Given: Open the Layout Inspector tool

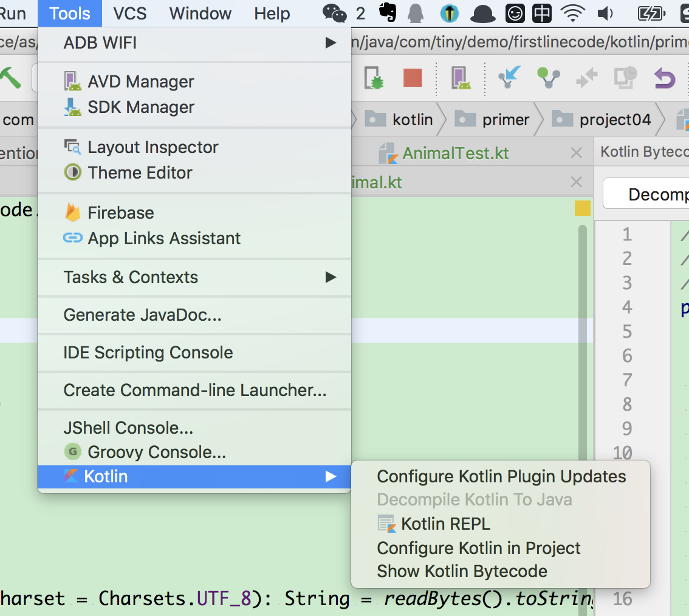Looking at the screenshot, I should click(153, 147).
